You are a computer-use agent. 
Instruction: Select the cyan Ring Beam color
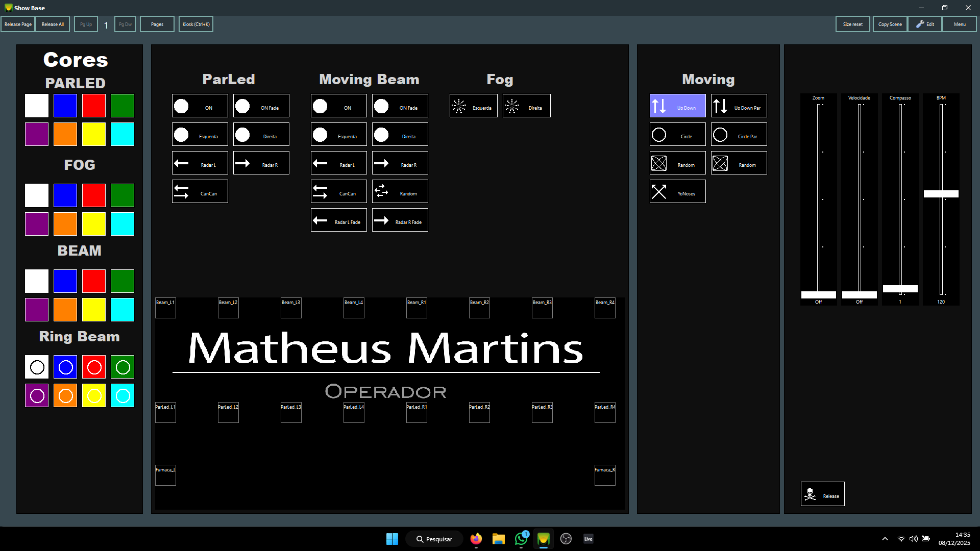click(122, 395)
